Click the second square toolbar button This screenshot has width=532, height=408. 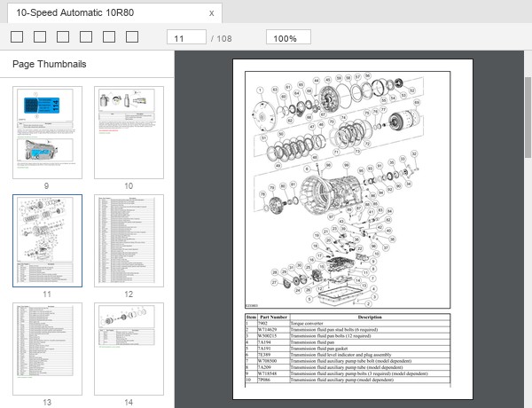(40, 37)
